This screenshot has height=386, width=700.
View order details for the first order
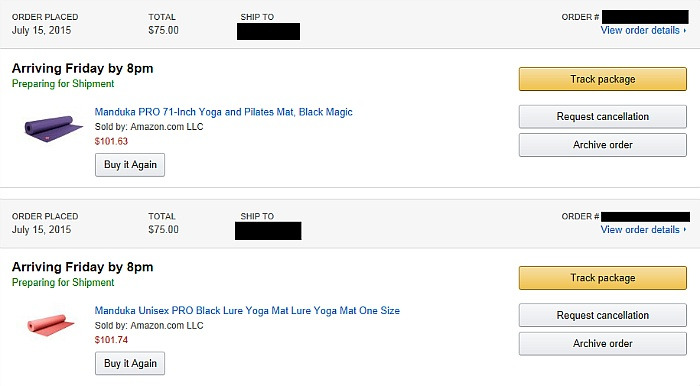pyautogui.click(x=640, y=30)
